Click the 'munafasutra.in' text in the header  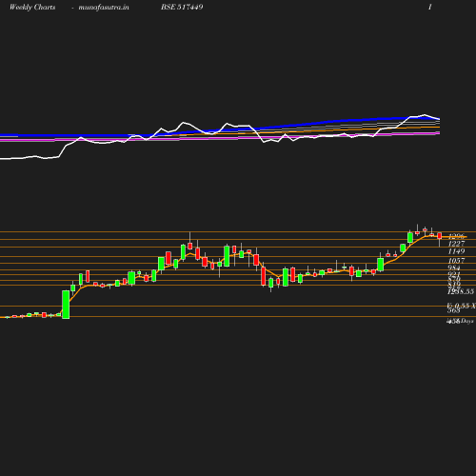tap(104, 7)
